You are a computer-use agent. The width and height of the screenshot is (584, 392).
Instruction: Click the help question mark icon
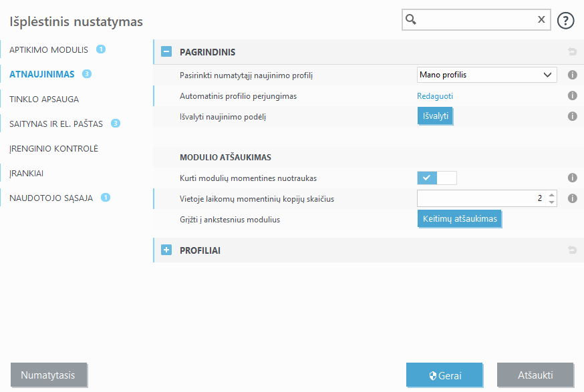(565, 20)
